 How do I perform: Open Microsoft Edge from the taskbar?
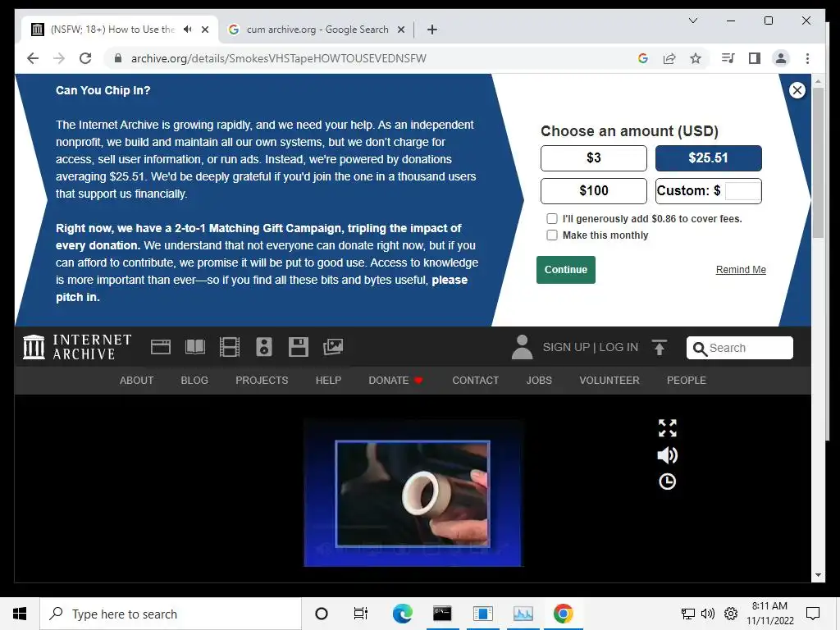[402, 614]
